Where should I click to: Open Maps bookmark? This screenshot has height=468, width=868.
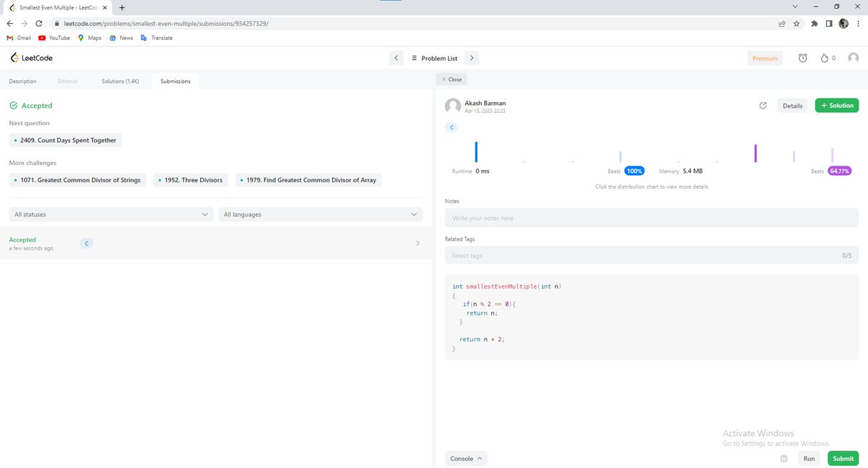[x=90, y=38]
